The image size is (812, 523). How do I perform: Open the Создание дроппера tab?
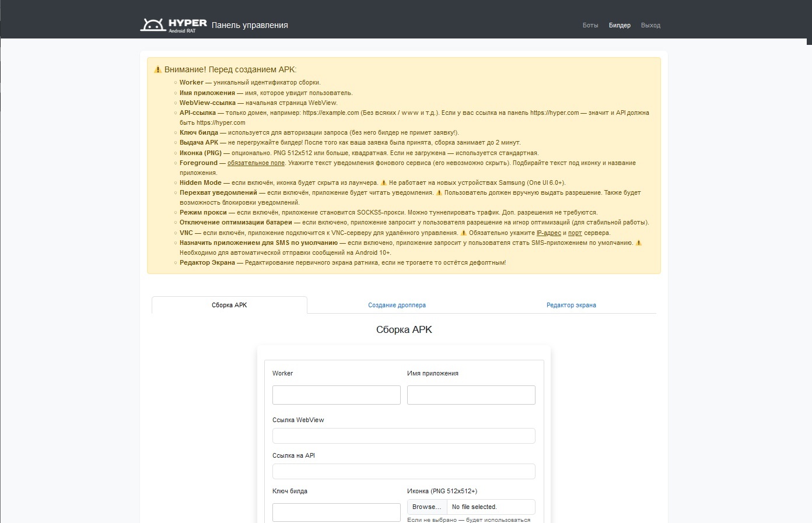(x=397, y=306)
